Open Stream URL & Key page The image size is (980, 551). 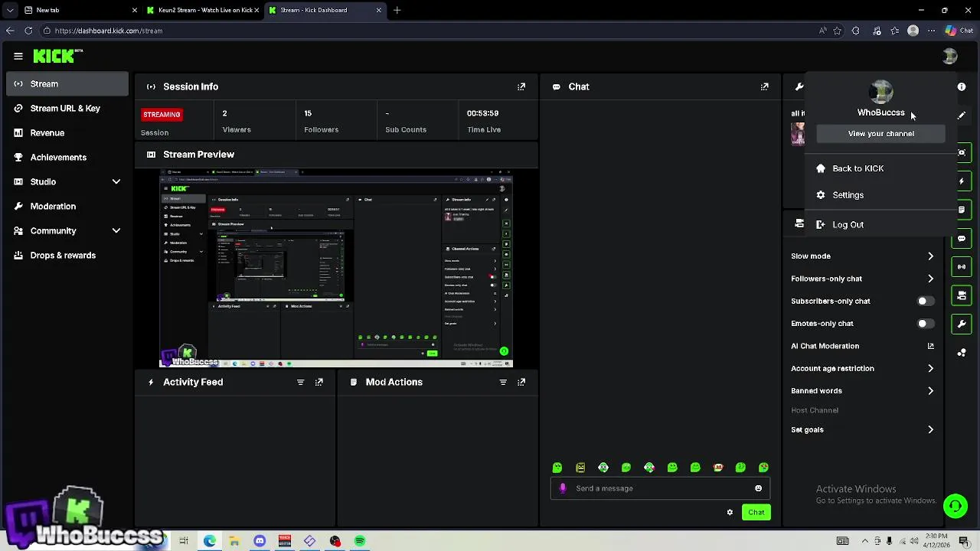(x=67, y=108)
